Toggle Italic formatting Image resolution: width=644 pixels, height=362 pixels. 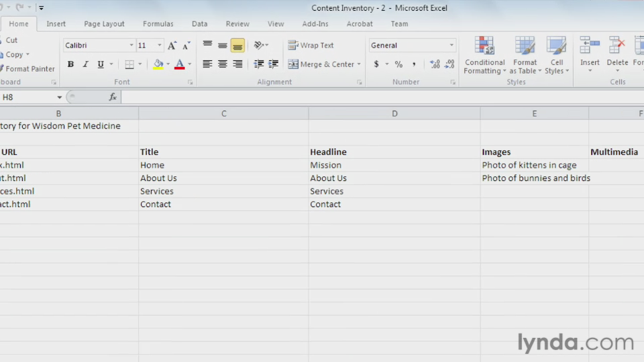85,64
